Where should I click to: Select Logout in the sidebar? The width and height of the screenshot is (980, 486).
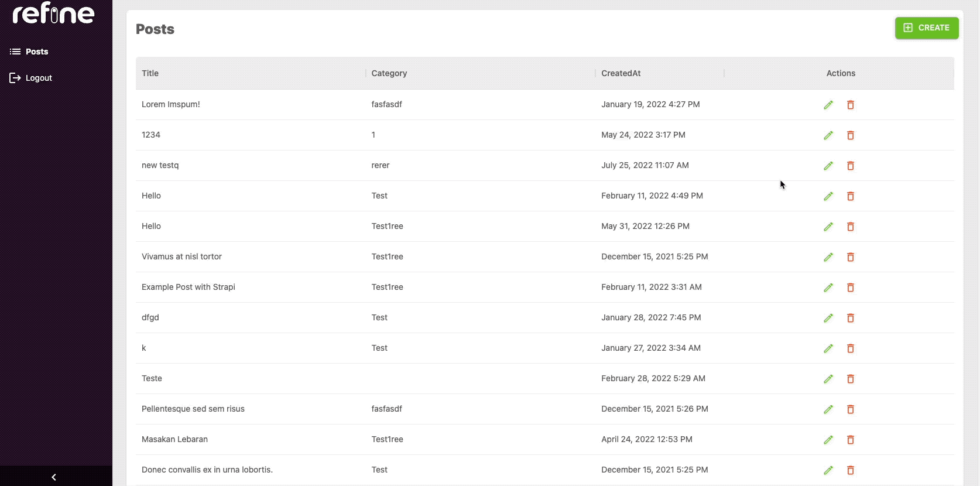click(x=39, y=78)
